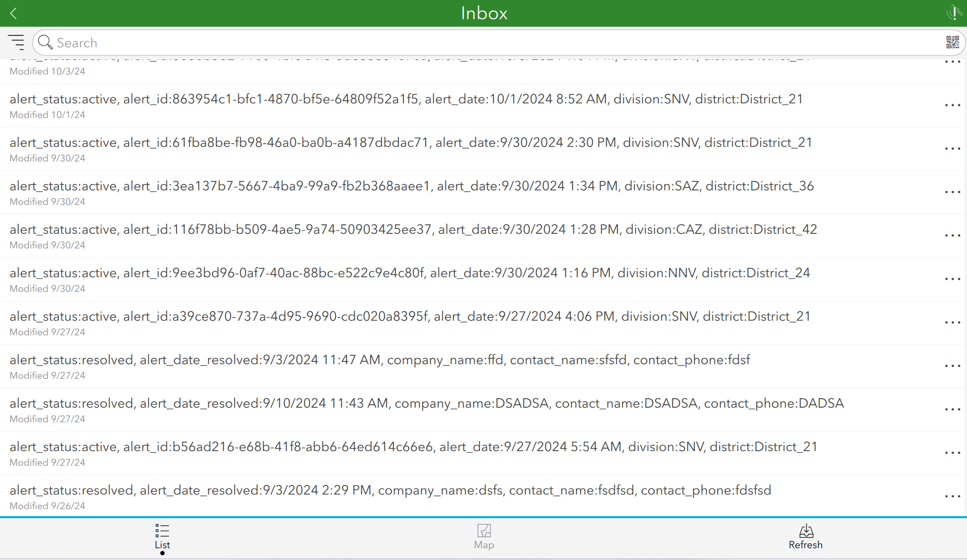The height and width of the screenshot is (560, 967).
Task: Open menu for alert resolved by company ffd
Action: point(952,366)
